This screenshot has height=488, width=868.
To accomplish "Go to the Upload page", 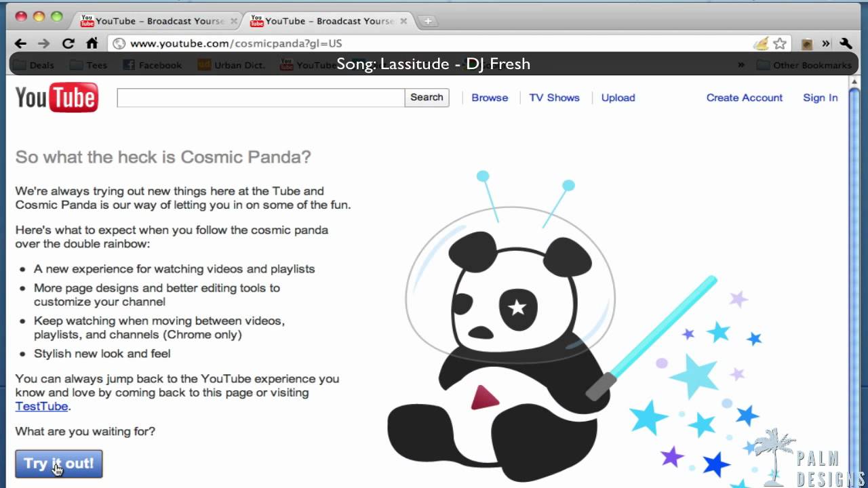I will click(618, 98).
